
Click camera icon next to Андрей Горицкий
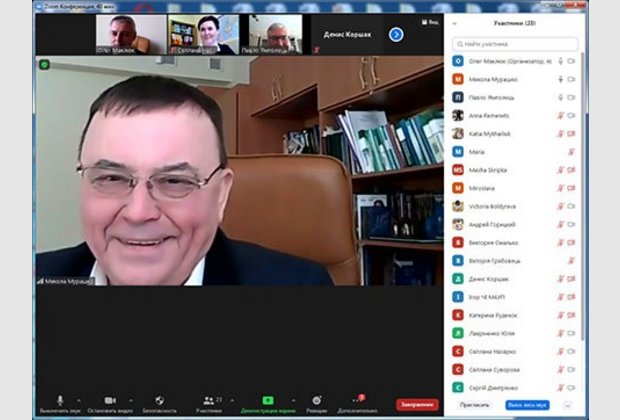point(571,225)
